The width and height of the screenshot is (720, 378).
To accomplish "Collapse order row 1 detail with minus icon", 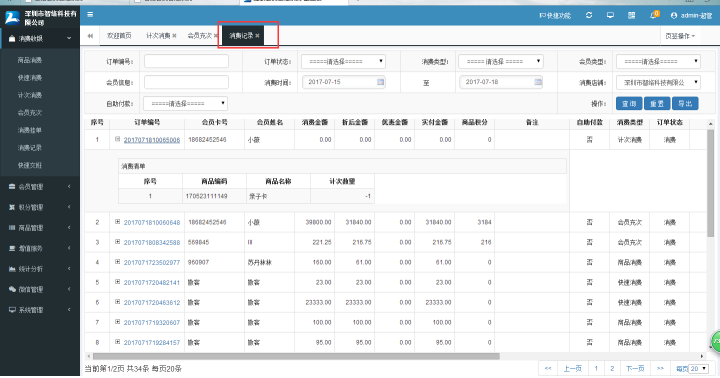I will (x=118, y=139).
